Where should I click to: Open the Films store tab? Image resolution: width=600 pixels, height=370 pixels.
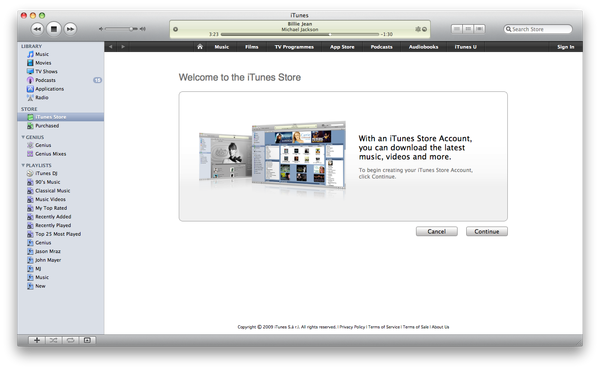pyautogui.click(x=251, y=47)
